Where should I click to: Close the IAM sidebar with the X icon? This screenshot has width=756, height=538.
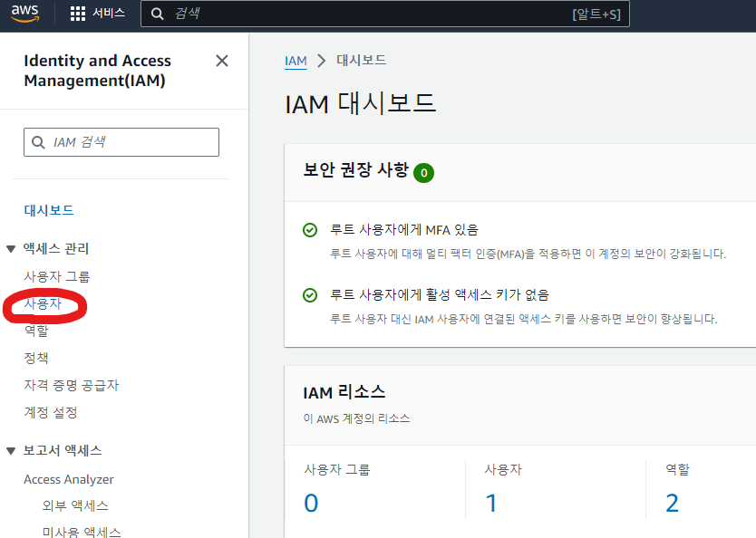(221, 60)
